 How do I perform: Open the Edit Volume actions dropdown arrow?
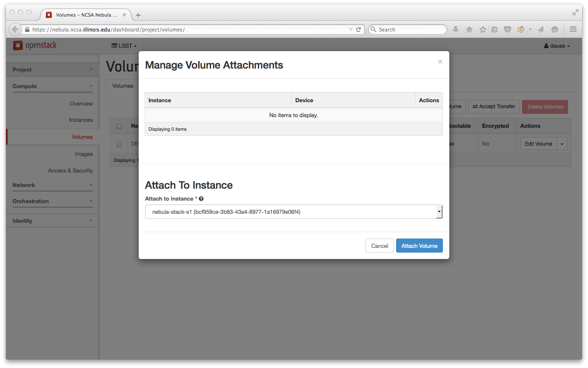562,144
